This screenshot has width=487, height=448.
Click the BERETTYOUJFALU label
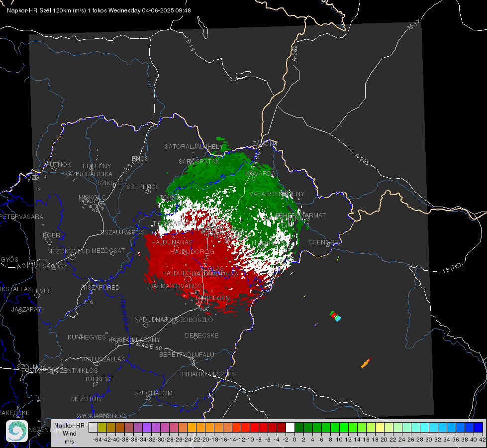pos(187,355)
